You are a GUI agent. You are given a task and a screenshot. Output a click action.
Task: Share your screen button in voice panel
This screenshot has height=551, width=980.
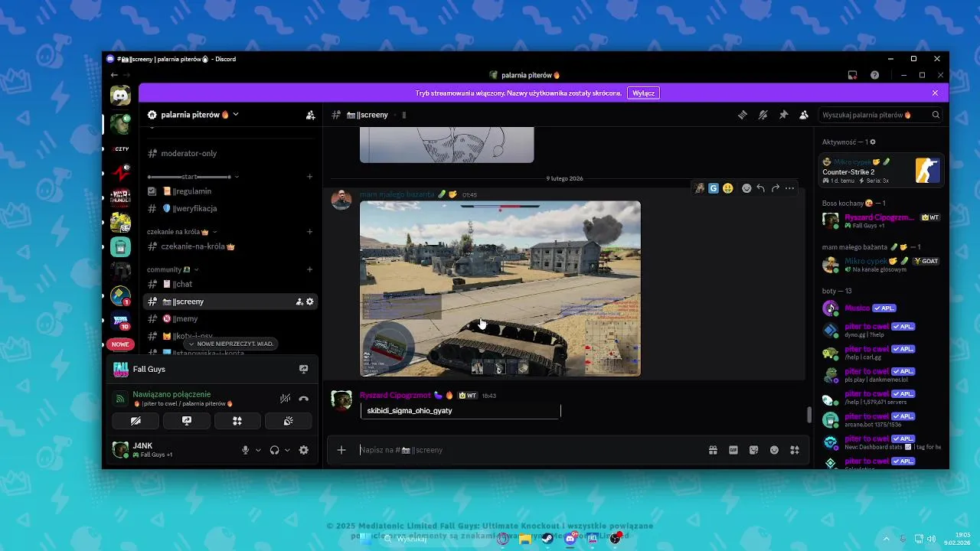186,421
